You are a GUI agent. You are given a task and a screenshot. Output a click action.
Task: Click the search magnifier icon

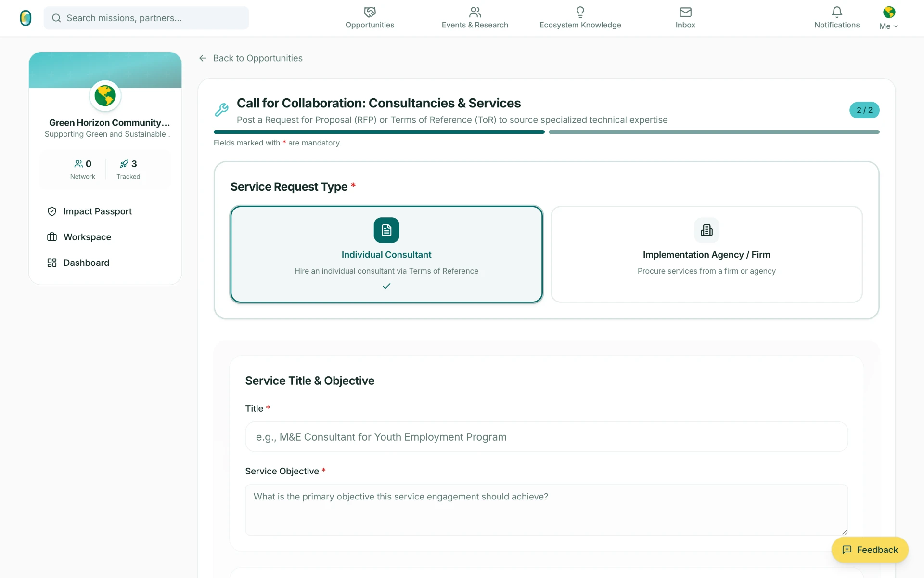coord(56,18)
